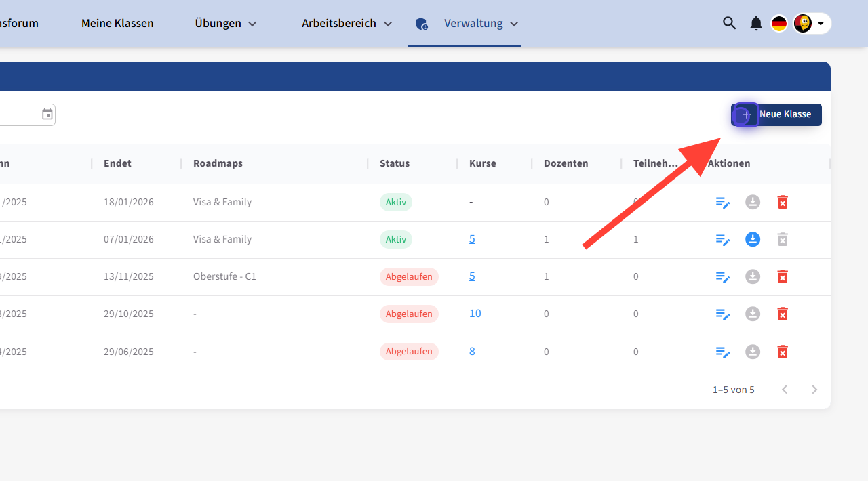Sort by the Status column header
Image resolution: width=868 pixels, height=481 pixels.
click(x=395, y=163)
